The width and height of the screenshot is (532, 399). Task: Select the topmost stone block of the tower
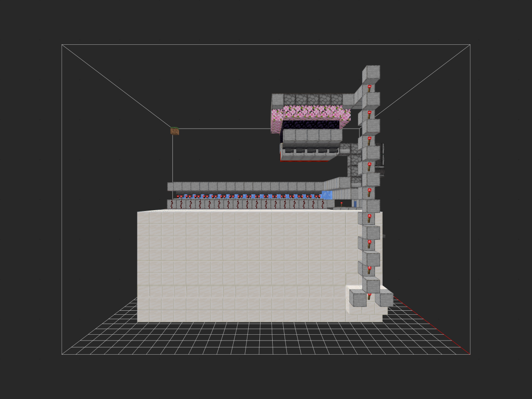click(371, 74)
